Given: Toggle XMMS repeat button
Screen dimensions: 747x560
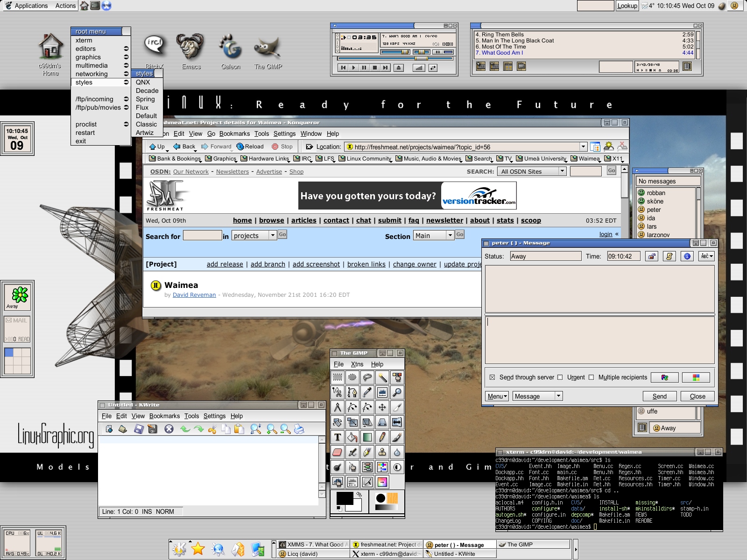Looking at the screenshot, I should pyautogui.click(x=433, y=68).
